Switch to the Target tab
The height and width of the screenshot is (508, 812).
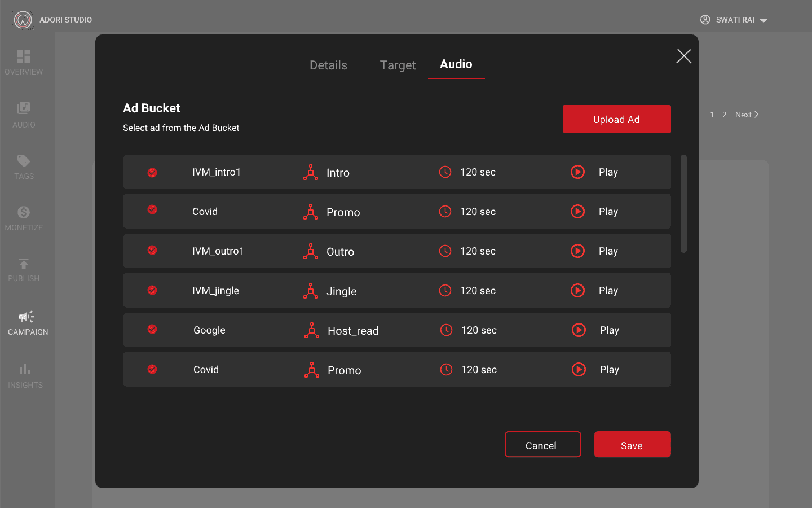tap(398, 65)
